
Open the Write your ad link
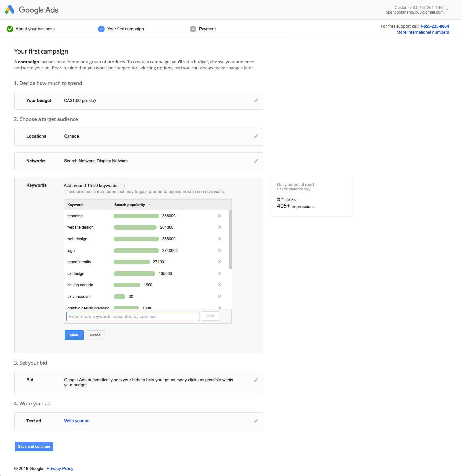pos(77,421)
